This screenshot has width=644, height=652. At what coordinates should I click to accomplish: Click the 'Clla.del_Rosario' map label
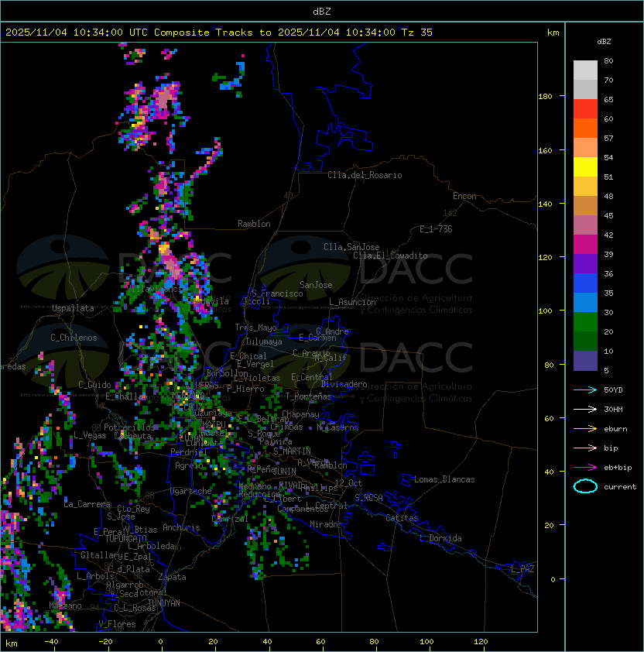click(x=365, y=175)
